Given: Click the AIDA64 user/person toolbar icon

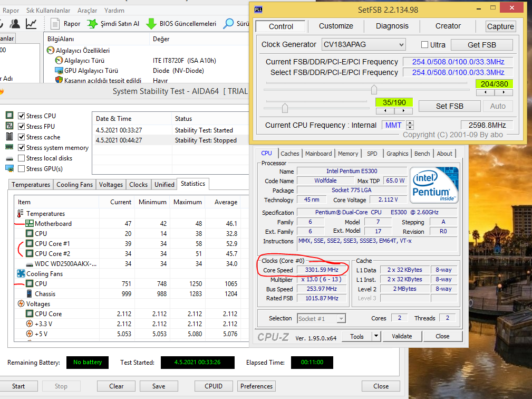Looking at the screenshot, I should pos(15,23).
